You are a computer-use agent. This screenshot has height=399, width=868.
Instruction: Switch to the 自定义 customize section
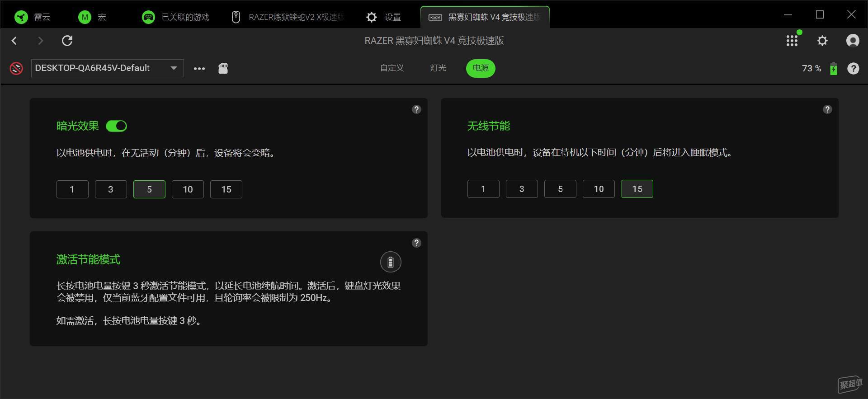[392, 68]
